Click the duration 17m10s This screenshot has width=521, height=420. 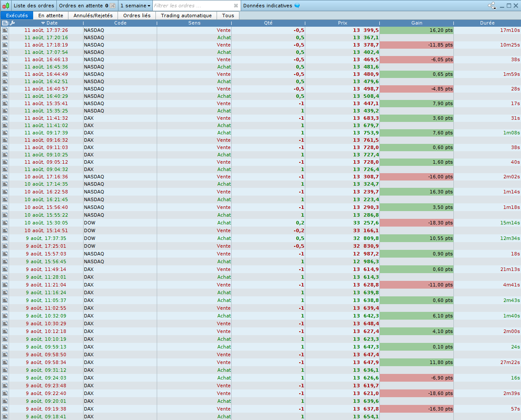(x=510, y=30)
